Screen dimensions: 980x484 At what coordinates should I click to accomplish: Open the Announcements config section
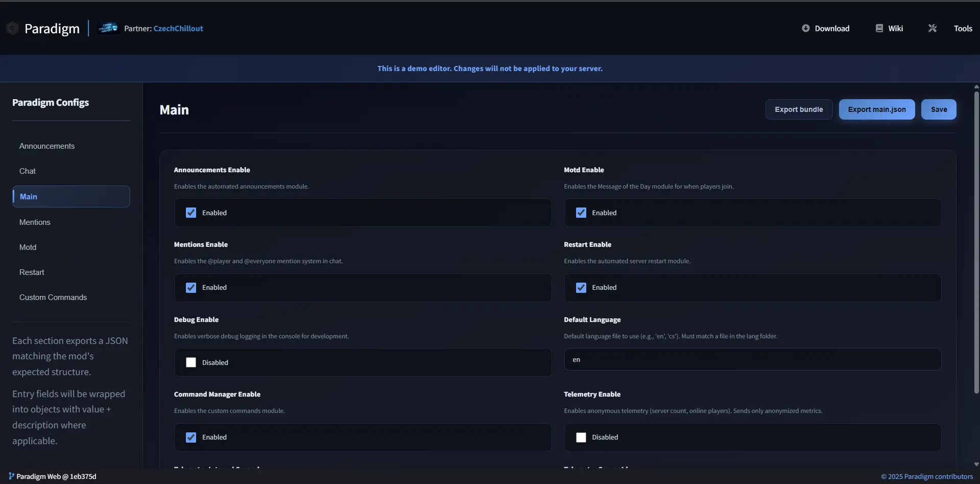[47, 146]
